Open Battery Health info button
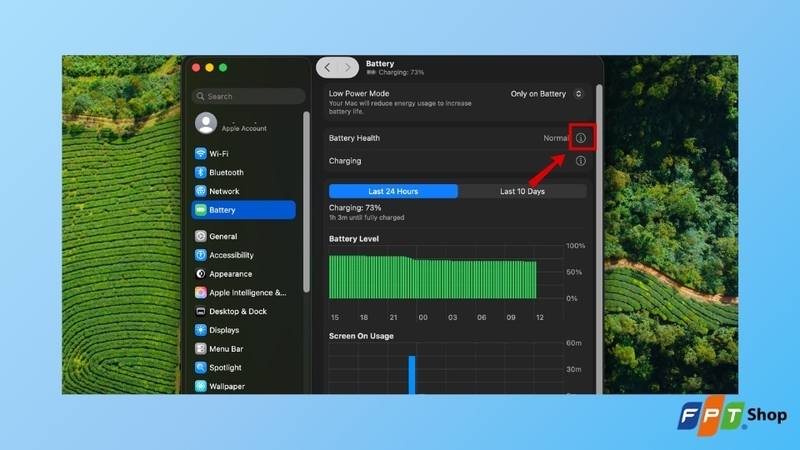The width and height of the screenshot is (800, 450). pyautogui.click(x=581, y=138)
